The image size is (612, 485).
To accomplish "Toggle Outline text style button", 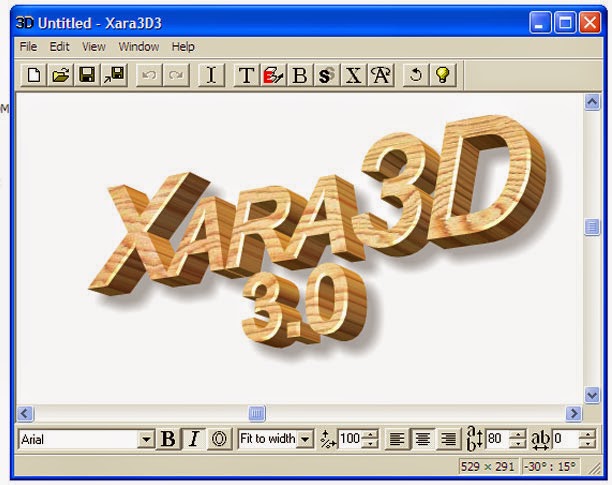I will [219, 439].
